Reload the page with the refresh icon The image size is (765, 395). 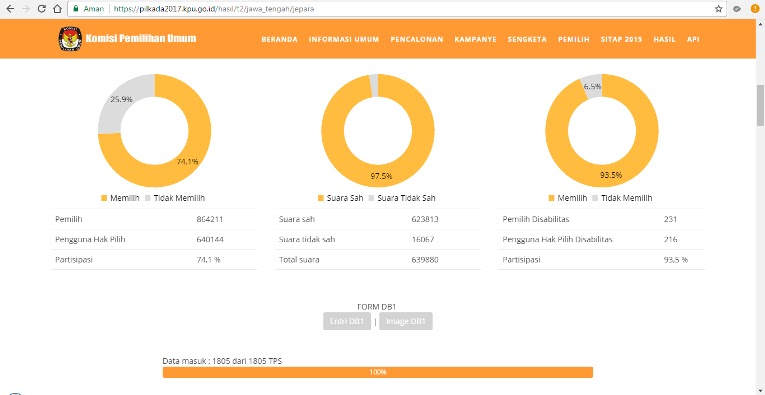click(x=42, y=9)
